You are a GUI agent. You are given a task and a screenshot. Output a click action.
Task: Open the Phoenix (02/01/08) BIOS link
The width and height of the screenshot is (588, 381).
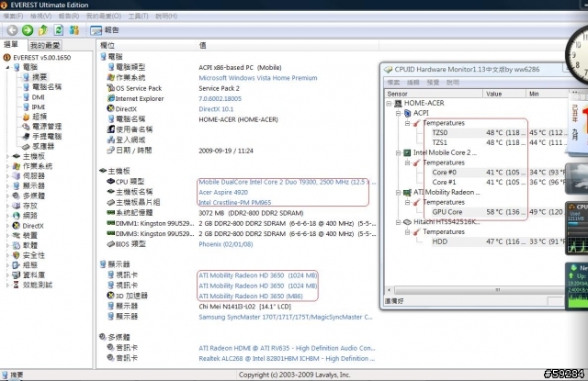226,244
